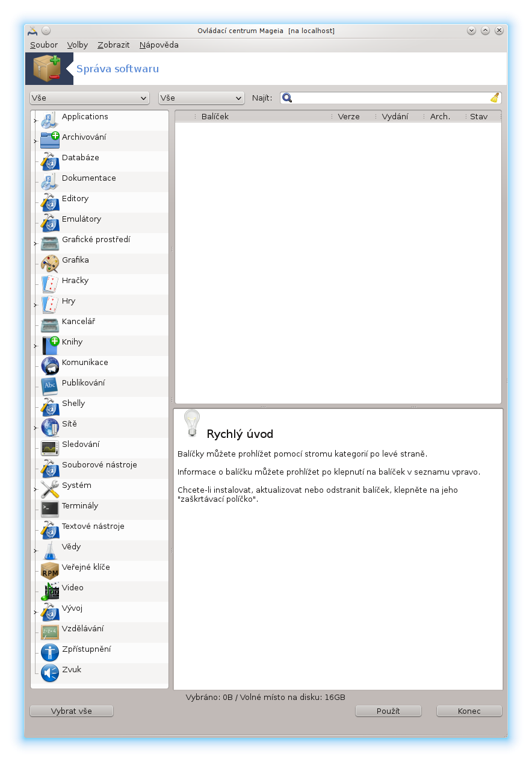This screenshot has height=762, width=532.
Task: Expand the Applications tree node
Action: (x=36, y=120)
